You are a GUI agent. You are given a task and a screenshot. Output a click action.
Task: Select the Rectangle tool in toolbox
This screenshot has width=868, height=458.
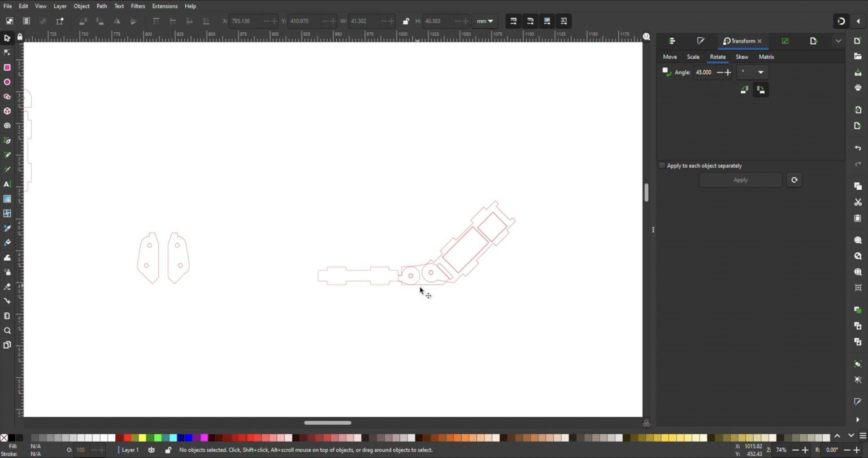(7, 67)
